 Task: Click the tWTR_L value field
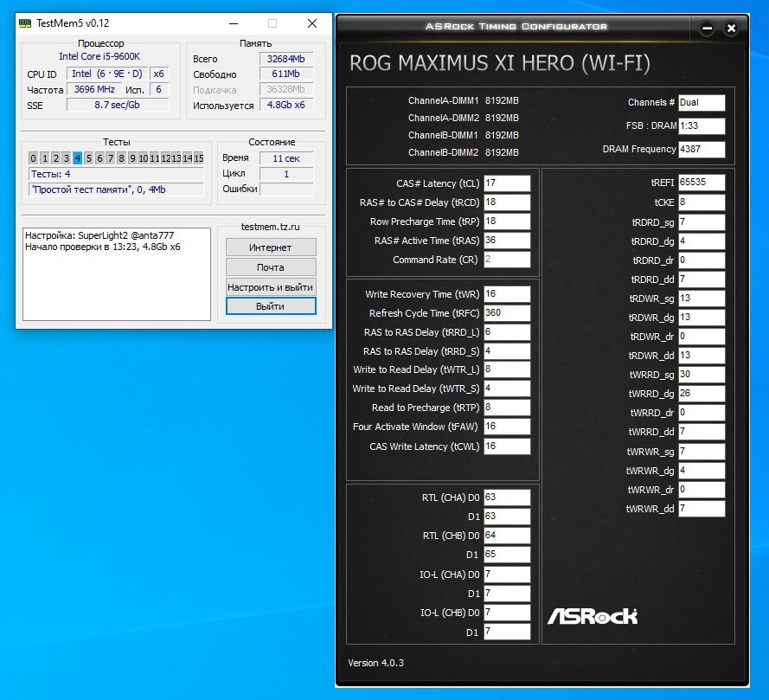click(507, 369)
